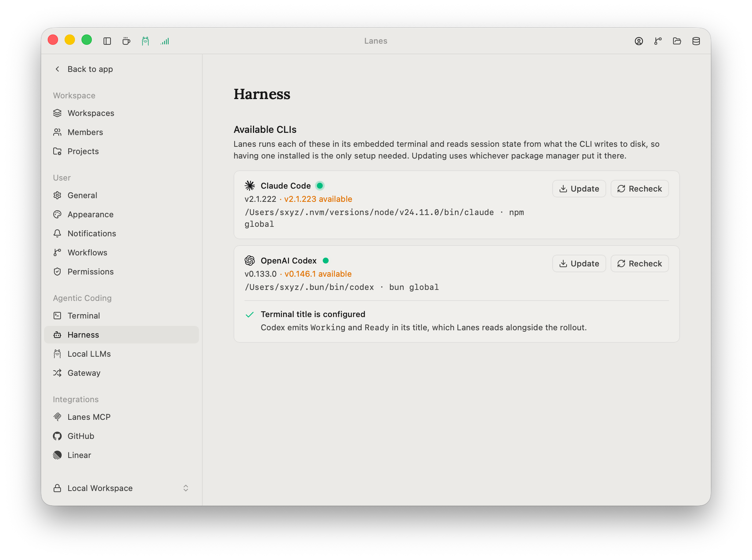Click Claude Code green status dot
Screen dimensions: 752x560
[320, 186]
